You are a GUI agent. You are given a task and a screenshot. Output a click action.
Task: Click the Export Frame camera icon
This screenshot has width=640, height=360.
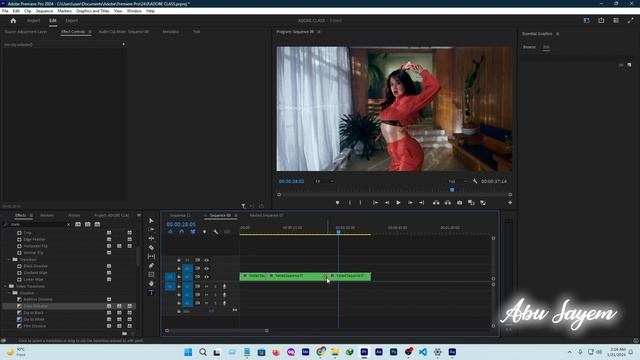pos(460,202)
